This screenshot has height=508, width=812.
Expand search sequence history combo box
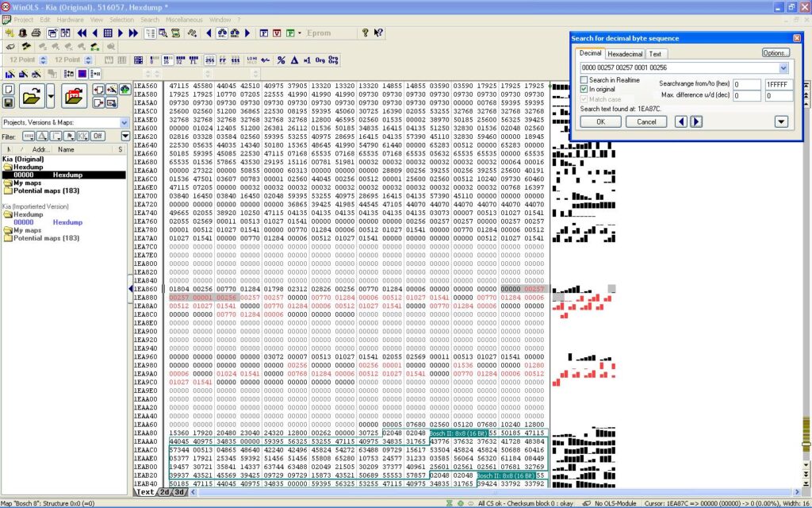783,68
